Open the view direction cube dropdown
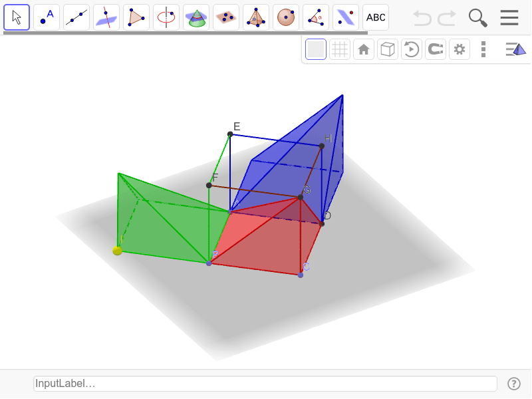Viewport: 532px width, 399px height. point(387,49)
